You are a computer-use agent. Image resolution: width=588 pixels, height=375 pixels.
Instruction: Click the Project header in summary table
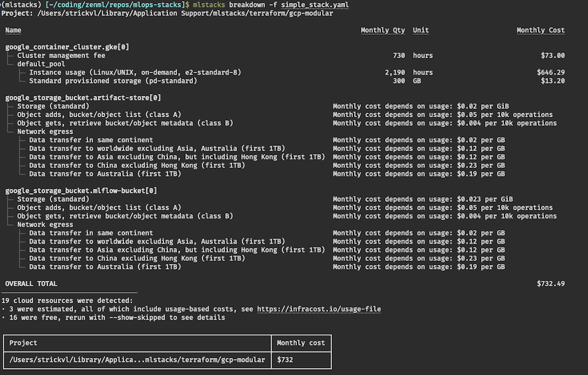tap(23, 343)
